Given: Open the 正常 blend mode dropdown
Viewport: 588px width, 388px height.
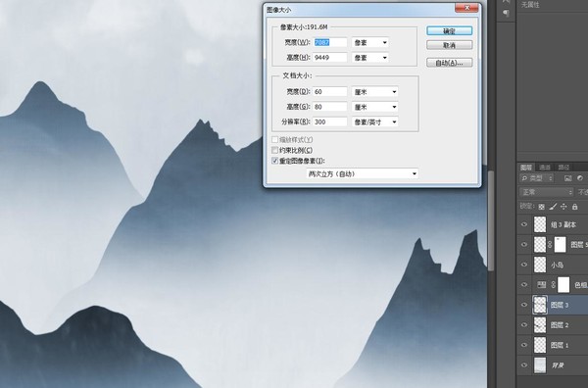Looking at the screenshot, I should point(547,192).
